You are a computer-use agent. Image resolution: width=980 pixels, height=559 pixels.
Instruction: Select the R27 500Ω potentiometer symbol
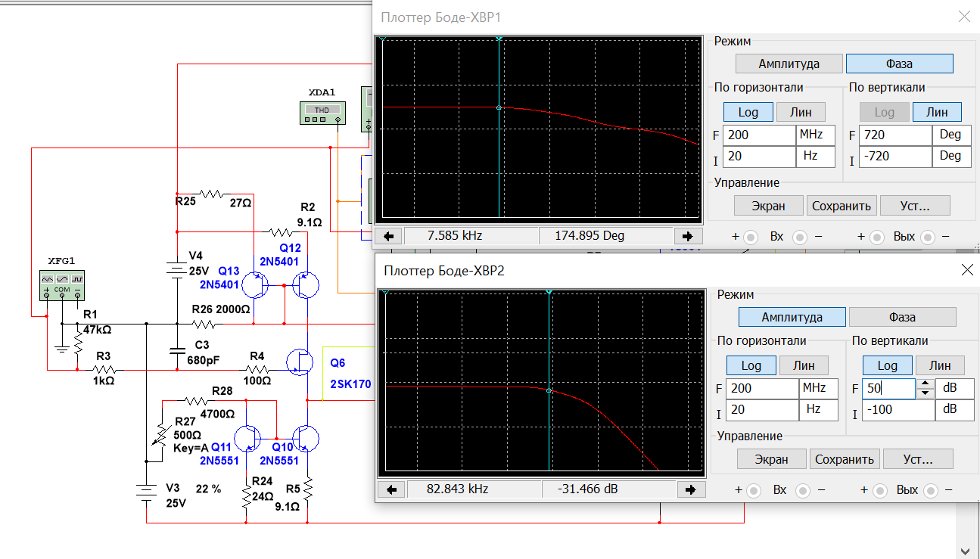161,433
